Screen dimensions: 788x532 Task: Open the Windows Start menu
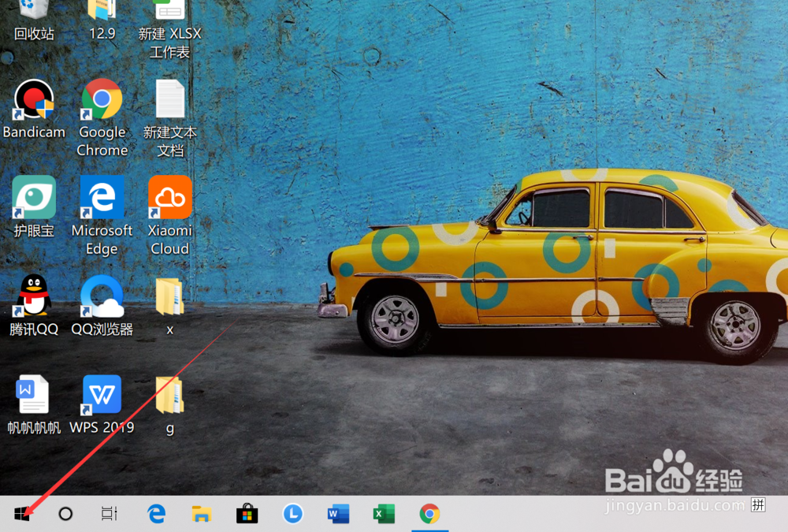click(x=21, y=513)
